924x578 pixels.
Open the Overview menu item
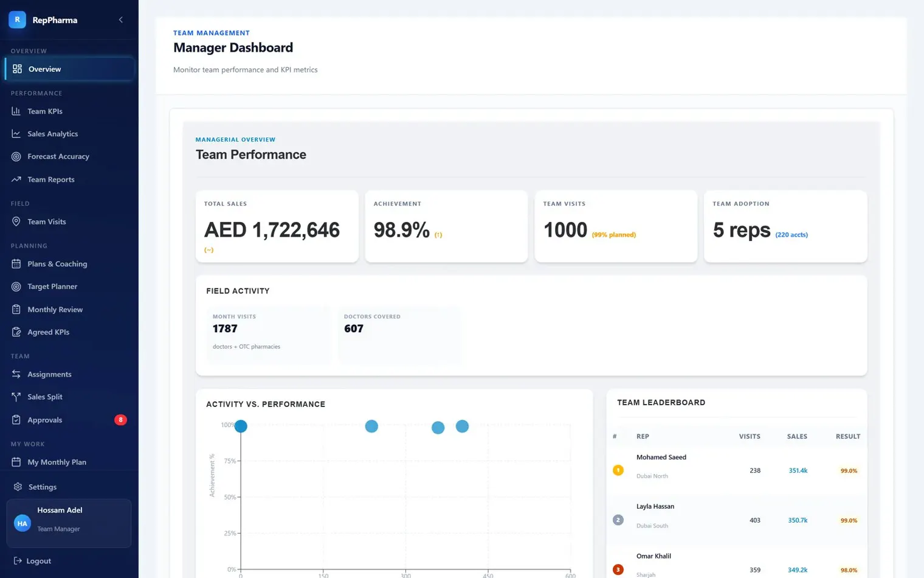[x=69, y=69]
